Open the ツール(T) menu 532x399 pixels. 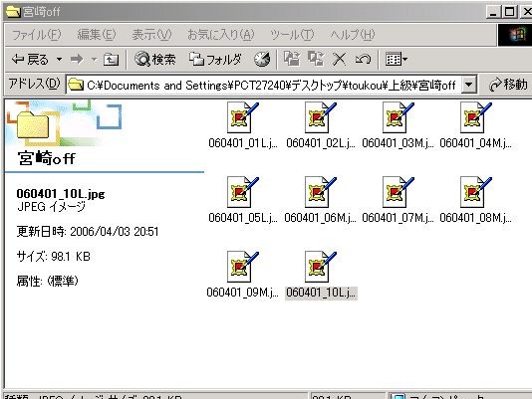click(292, 34)
